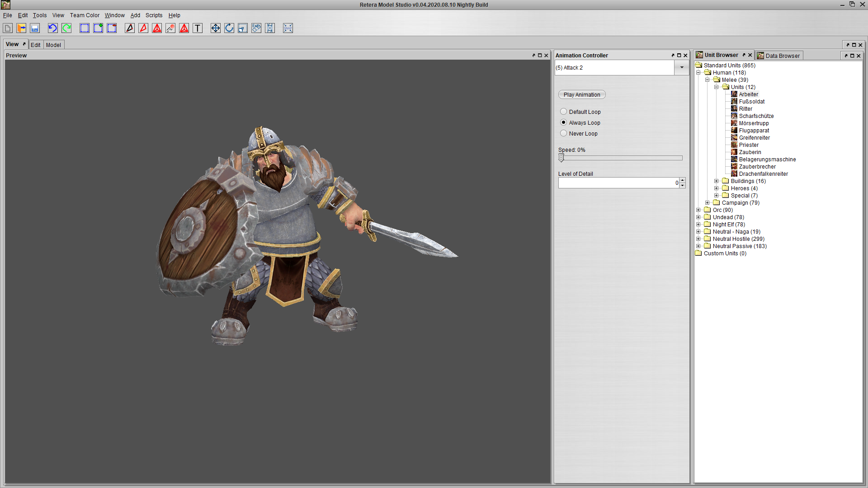Click the animation Speed slider handle
The image size is (868, 488).
561,158
